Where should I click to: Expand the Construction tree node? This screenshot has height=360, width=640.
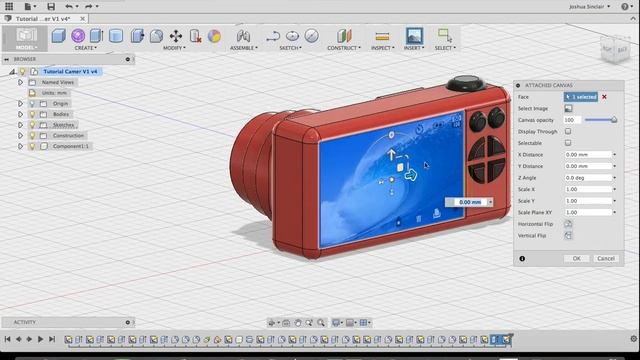[x=20, y=136]
